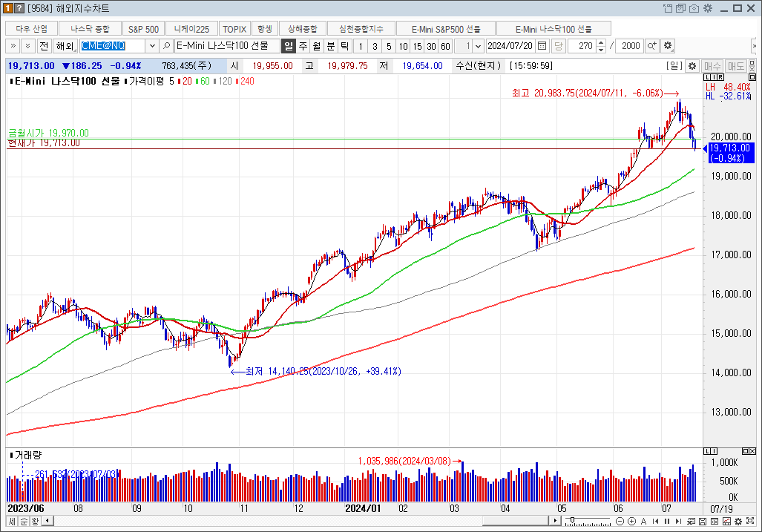The height and width of the screenshot is (532, 762).
Task: Click the gear icon beside the 매수 button
Action: [692, 66]
